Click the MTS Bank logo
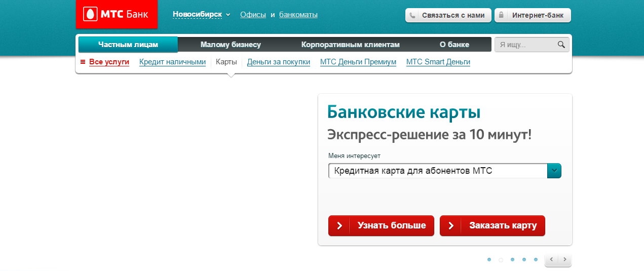The image size is (644, 271). (117, 14)
